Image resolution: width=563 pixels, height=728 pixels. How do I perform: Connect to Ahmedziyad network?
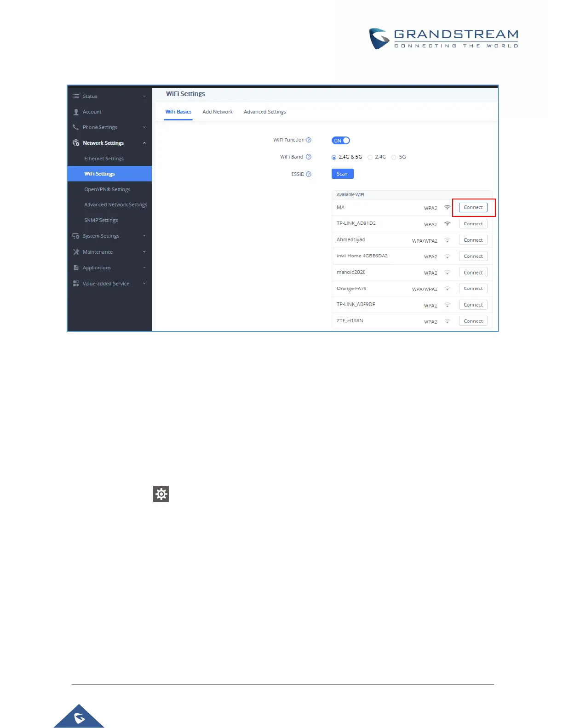473,240
